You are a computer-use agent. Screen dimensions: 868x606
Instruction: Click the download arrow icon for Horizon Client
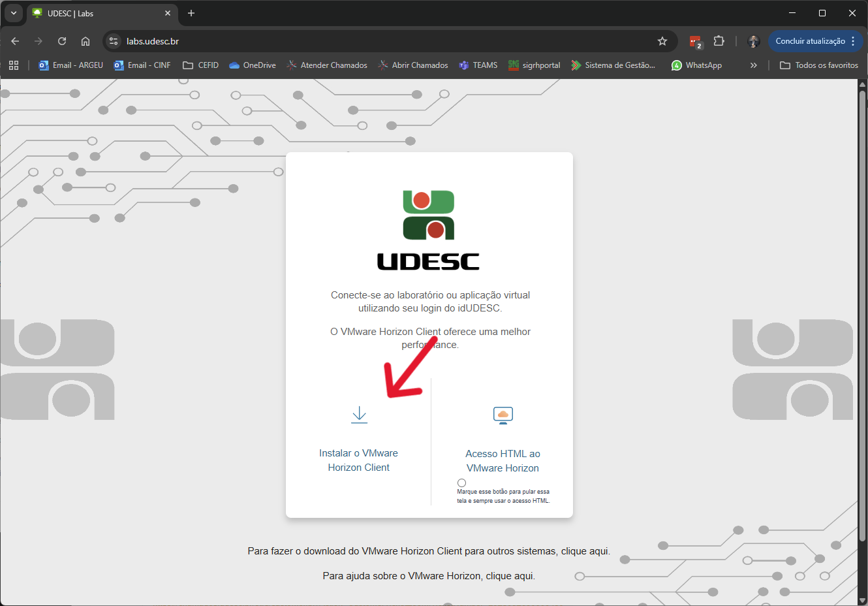click(359, 415)
